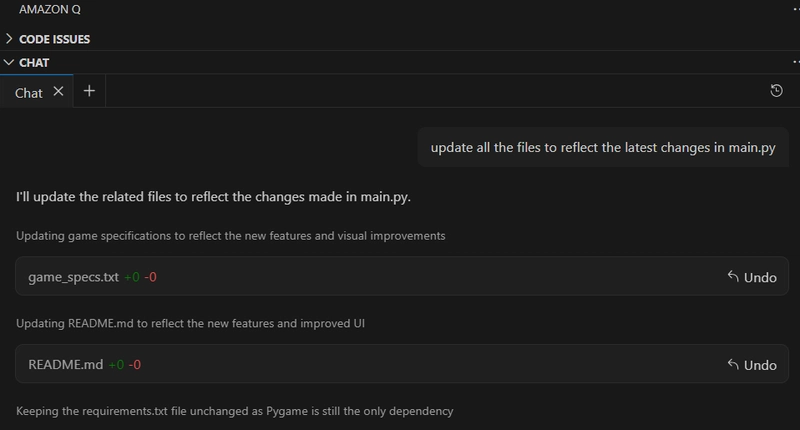Image resolution: width=800 pixels, height=430 pixels.
Task: Open the README.md file diff
Action: pyautogui.click(x=65, y=365)
